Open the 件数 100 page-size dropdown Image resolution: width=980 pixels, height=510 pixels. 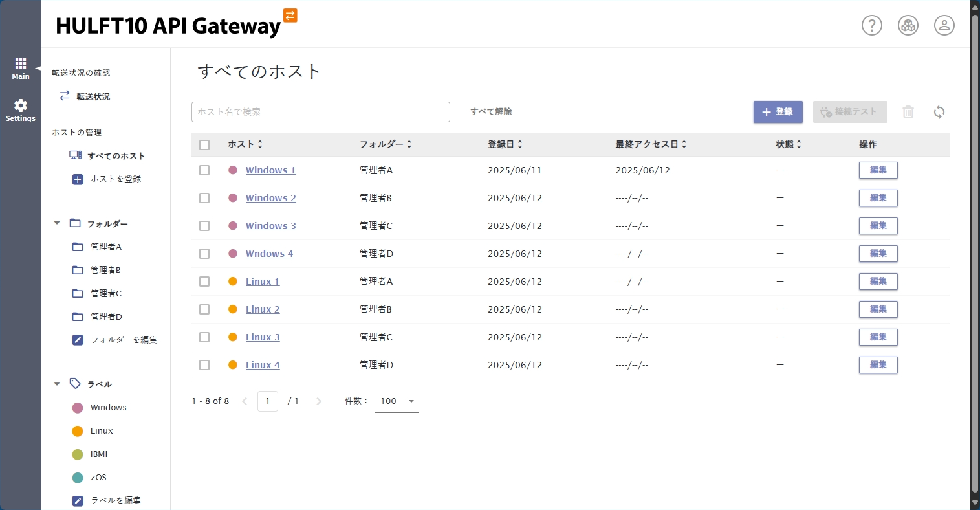coord(397,401)
